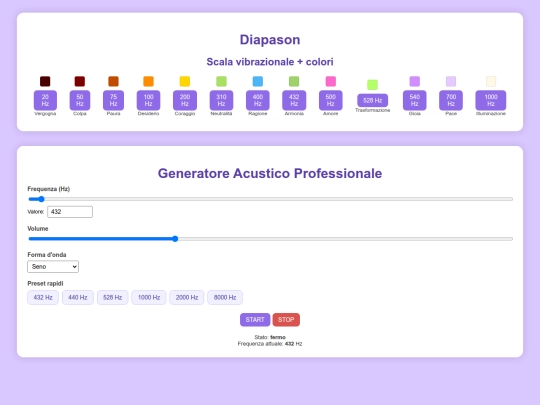Open the Forma d'onda Seno dropdown

click(53, 267)
